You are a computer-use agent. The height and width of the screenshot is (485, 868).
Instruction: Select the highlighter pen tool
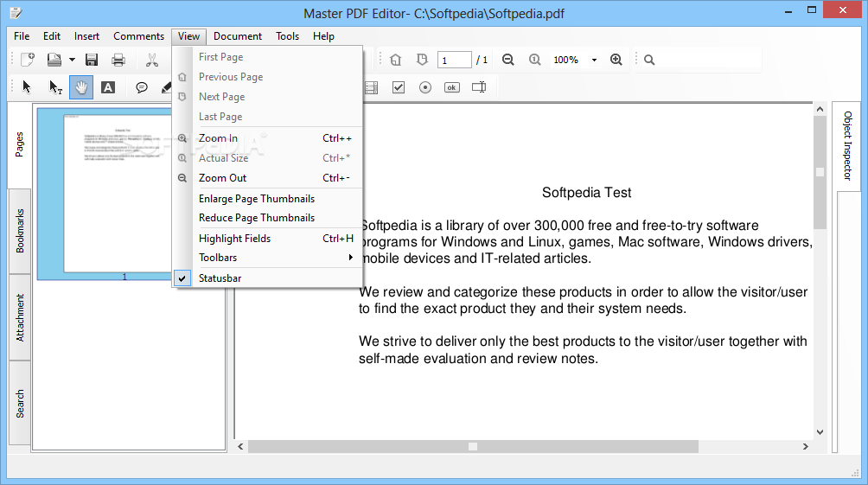click(166, 87)
